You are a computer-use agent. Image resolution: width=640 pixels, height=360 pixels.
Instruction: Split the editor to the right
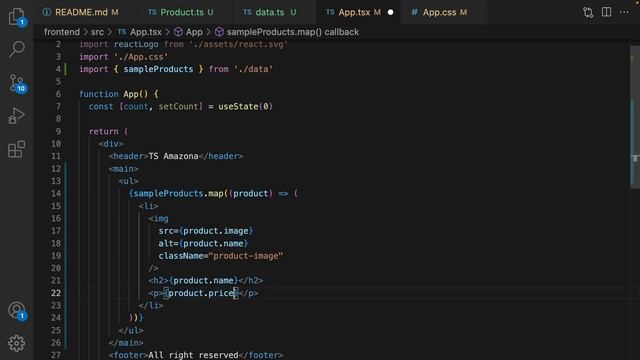click(x=607, y=12)
